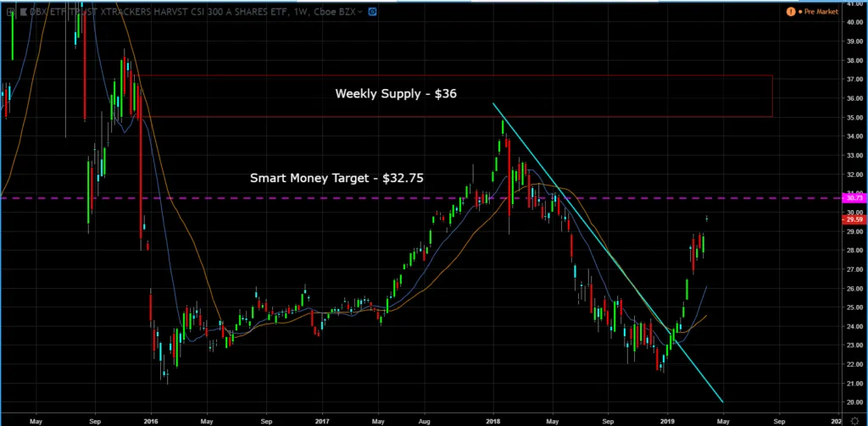Click the 27.00 level on the price axis
The width and height of the screenshot is (868, 426).
854,269
